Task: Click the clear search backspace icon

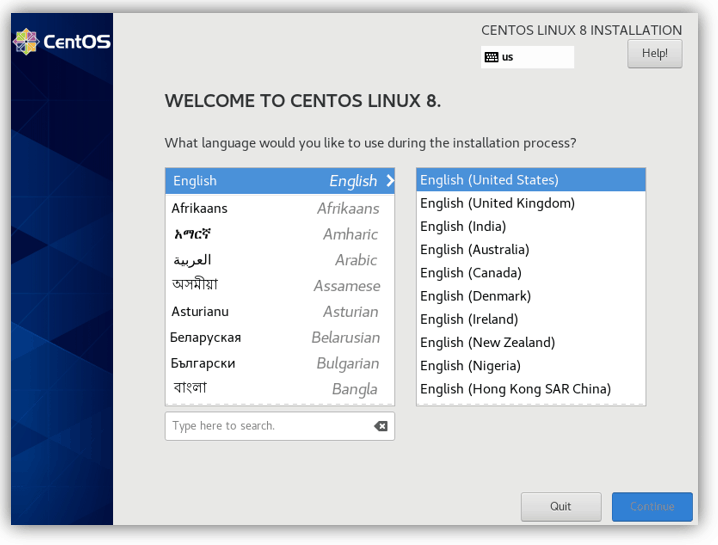Action: tap(381, 426)
